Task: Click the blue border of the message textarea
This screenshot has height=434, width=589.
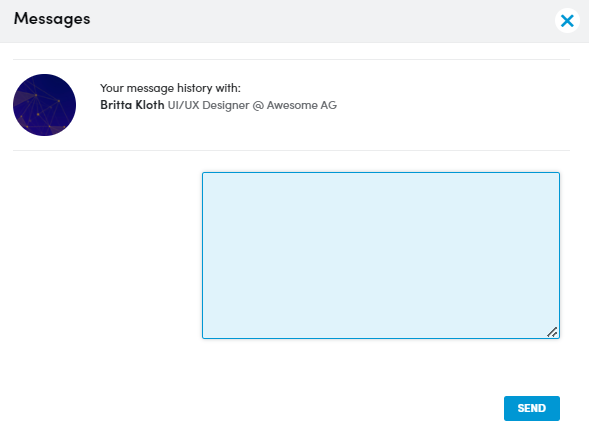Action: click(x=381, y=173)
